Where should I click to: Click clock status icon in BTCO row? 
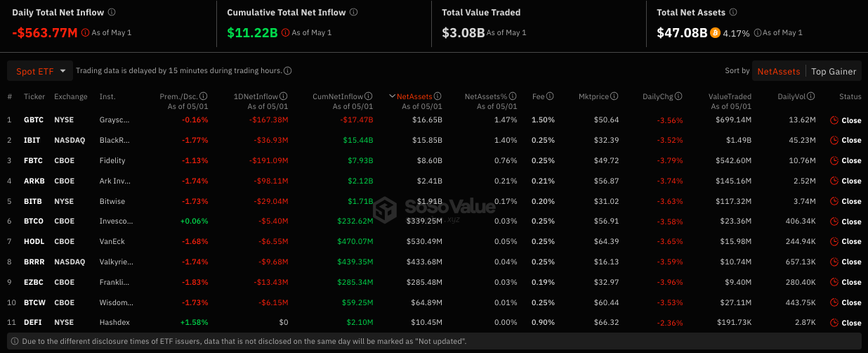(834, 222)
